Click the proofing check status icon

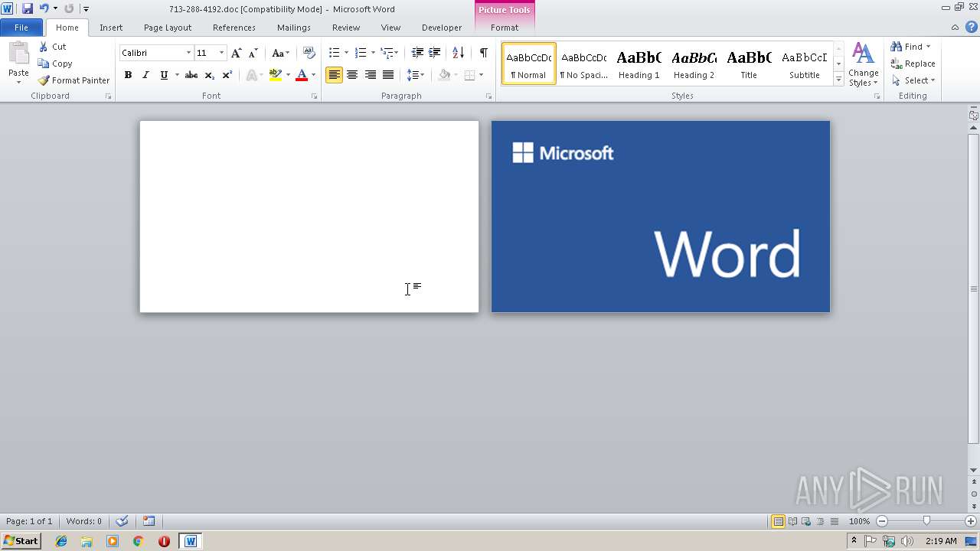point(122,521)
